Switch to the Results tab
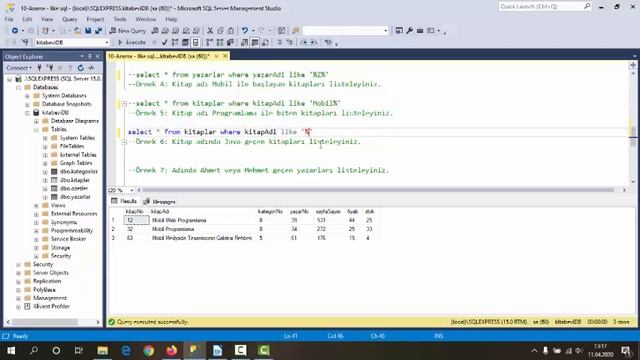 tap(124, 201)
